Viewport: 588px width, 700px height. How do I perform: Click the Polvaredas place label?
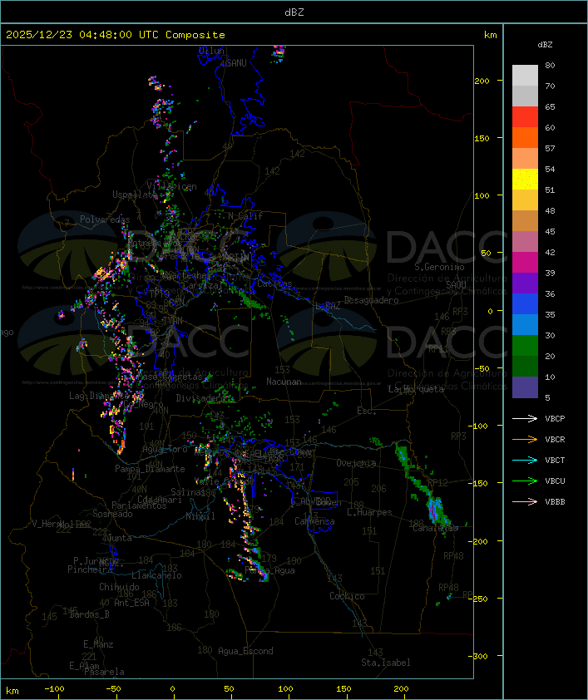coord(105,219)
